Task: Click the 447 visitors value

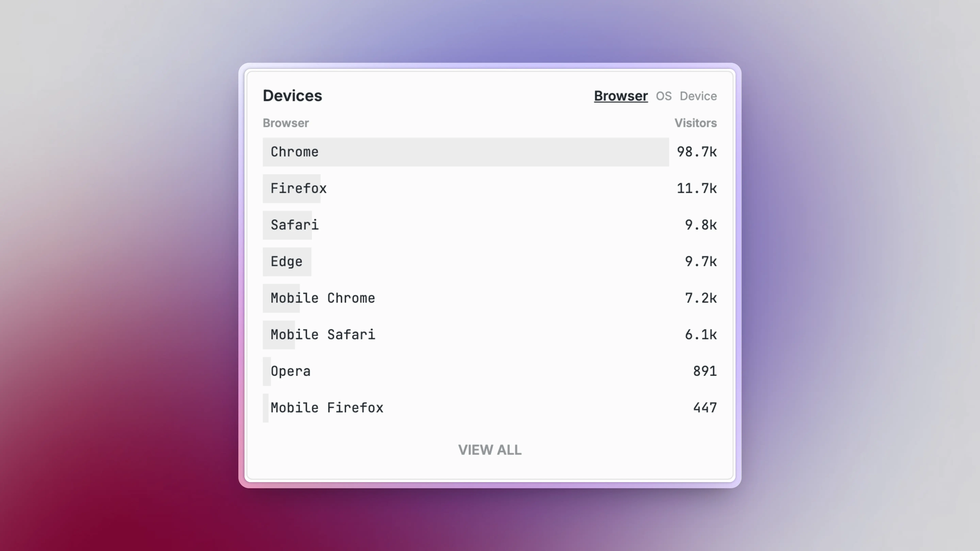Action: (705, 408)
